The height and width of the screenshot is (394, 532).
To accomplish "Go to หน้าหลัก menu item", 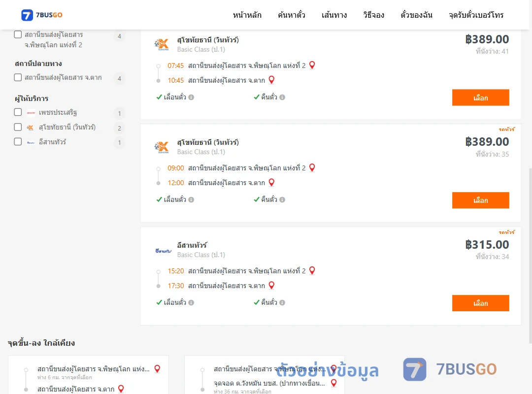I will [x=247, y=15].
